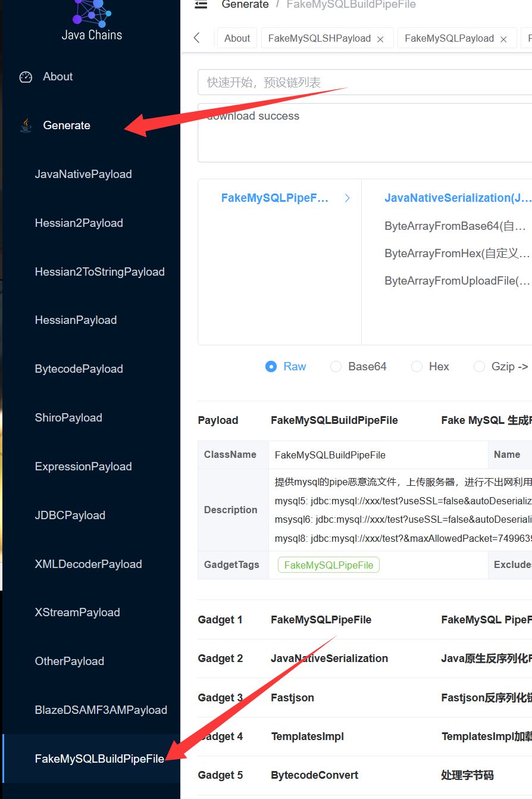Toggle the sidebar collapse menu icon

tap(201, 5)
